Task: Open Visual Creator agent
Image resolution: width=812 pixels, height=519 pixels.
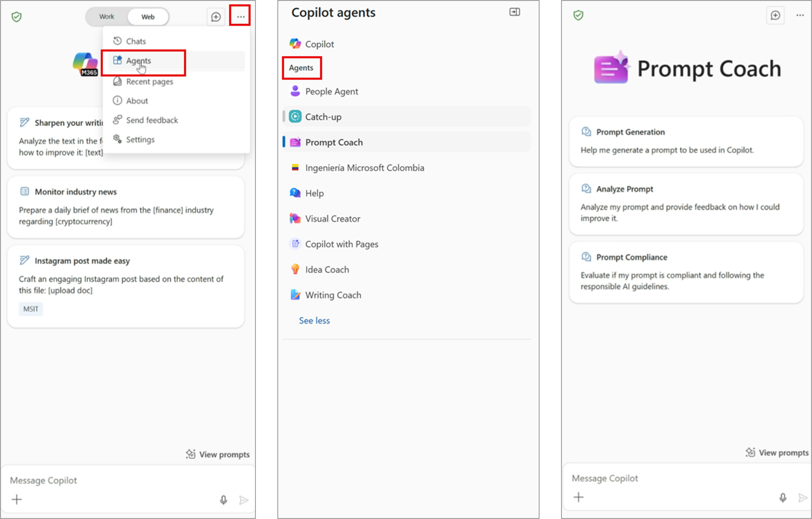Action: [x=407, y=219]
